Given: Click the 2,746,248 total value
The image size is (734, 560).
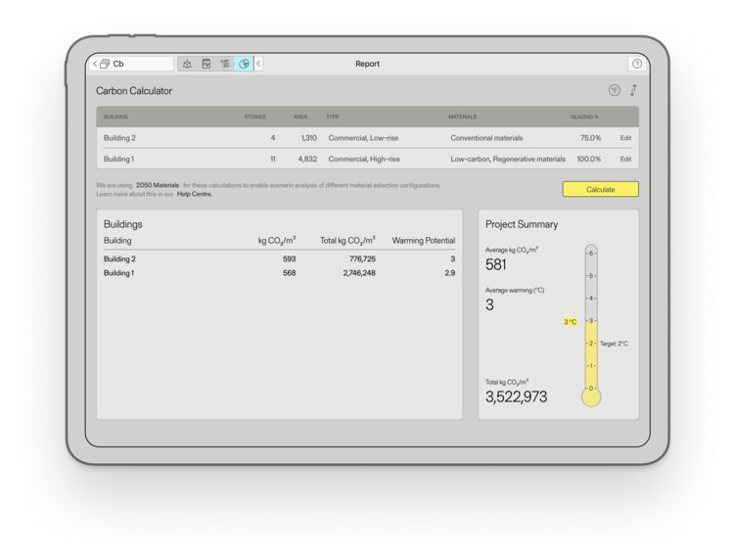Looking at the screenshot, I should click(359, 273).
